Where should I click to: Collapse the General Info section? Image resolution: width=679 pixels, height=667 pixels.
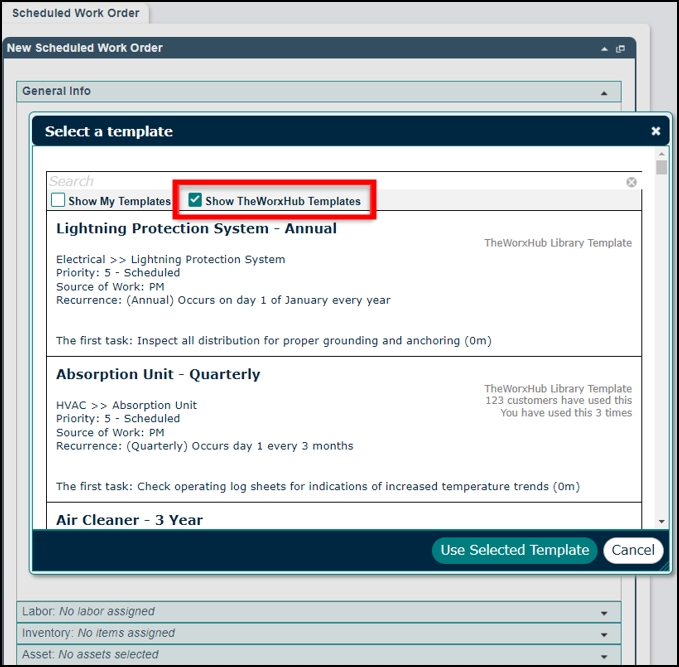[604, 93]
